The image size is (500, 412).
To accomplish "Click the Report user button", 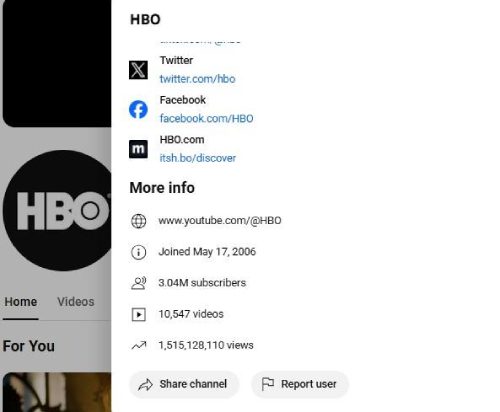I will (x=300, y=384).
